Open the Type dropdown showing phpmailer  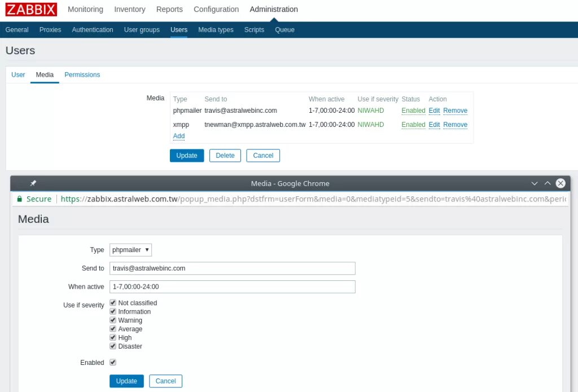point(130,250)
